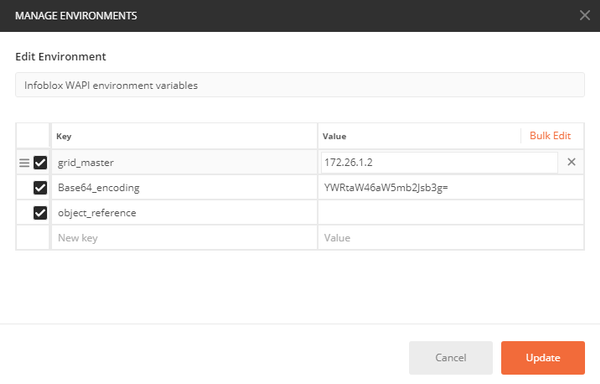Viewport: 600px width, 384px height.
Task: Cancel editing the environment
Action: [x=451, y=358]
